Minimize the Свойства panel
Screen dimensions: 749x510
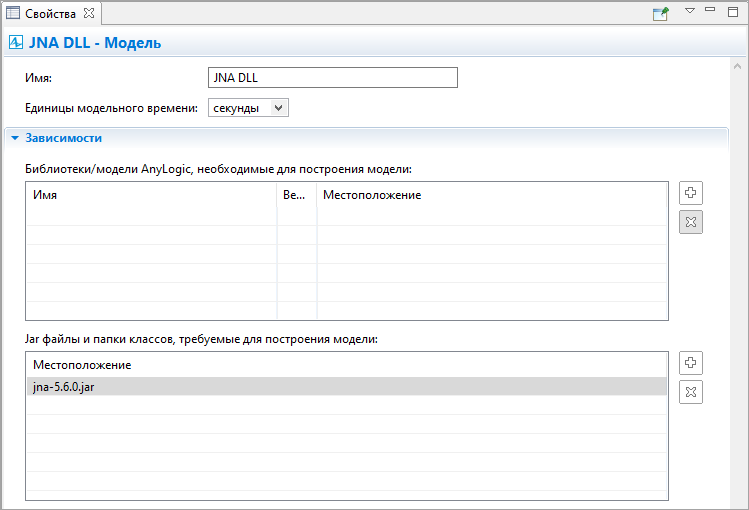point(710,10)
